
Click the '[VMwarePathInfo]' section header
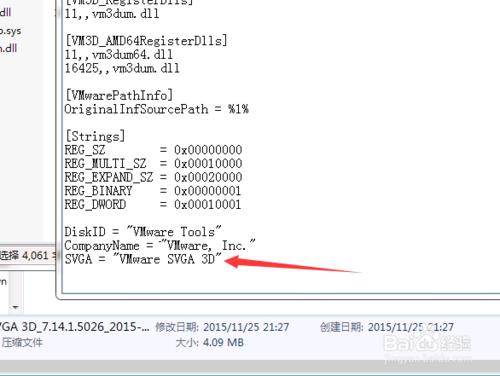pos(119,95)
